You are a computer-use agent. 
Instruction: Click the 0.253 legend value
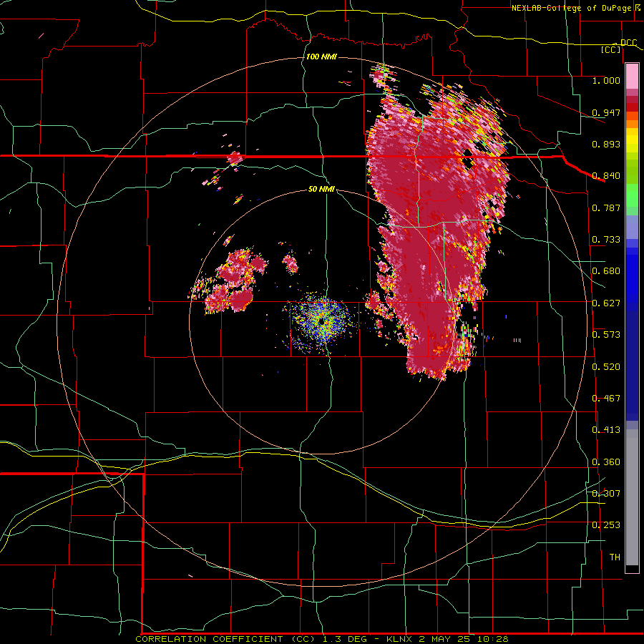(x=606, y=525)
